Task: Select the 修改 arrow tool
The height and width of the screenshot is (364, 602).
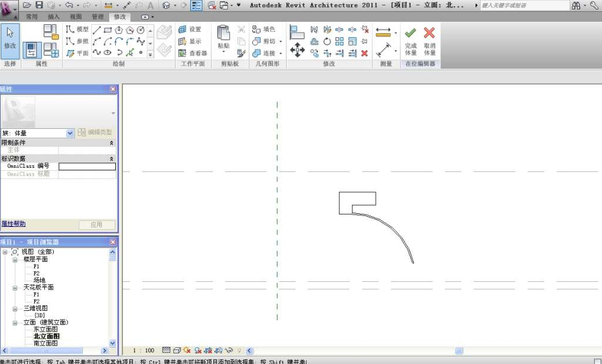Action: [x=10, y=37]
